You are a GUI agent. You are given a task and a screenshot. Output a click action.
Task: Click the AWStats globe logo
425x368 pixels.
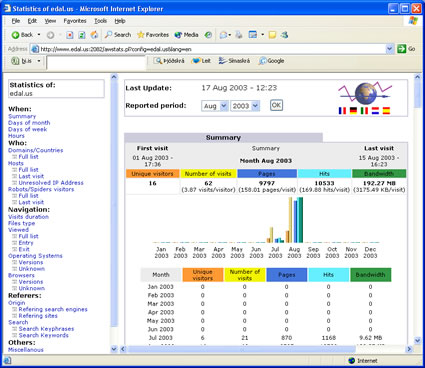(x=365, y=93)
